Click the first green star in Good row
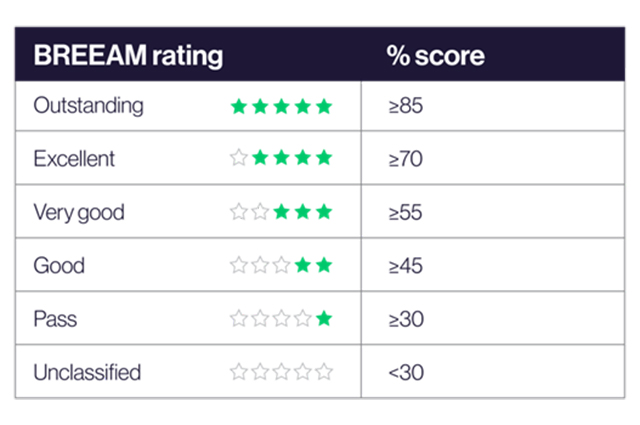640x425 pixels. (303, 265)
